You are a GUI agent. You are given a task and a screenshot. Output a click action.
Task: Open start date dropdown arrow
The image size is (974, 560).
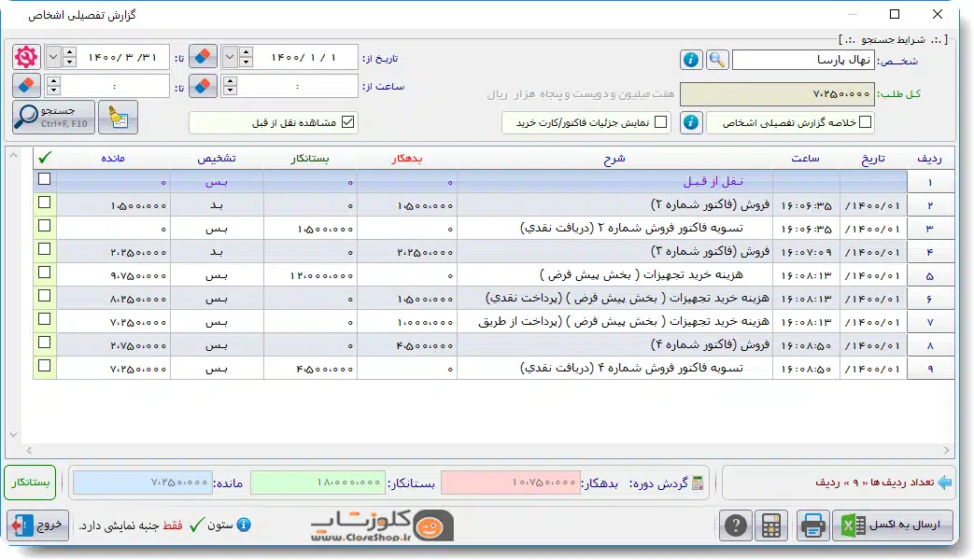pyautogui.click(x=229, y=57)
